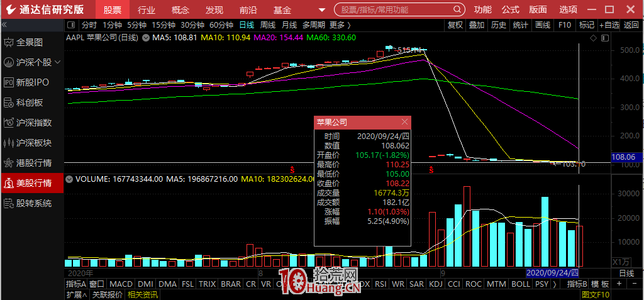Open 画线 drawing tools
Screen dimensions: 644x300
[x=543, y=25]
